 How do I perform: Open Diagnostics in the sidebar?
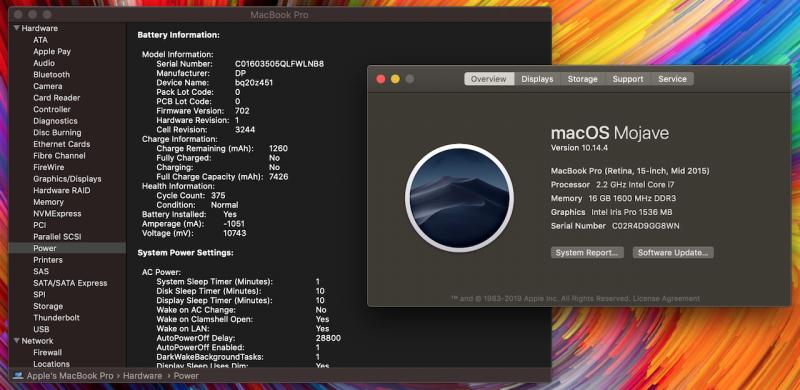(x=55, y=121)
